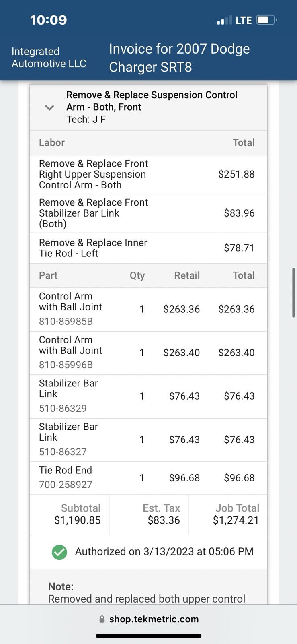297x644 pixels.
Task: Tap the battery icon in status bar
Action: 266,20
